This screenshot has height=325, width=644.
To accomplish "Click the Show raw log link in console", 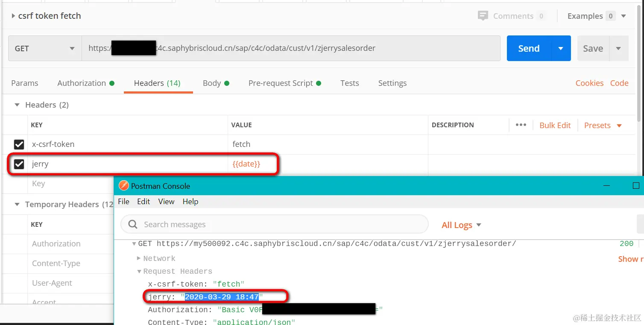I will click(631, 259).
